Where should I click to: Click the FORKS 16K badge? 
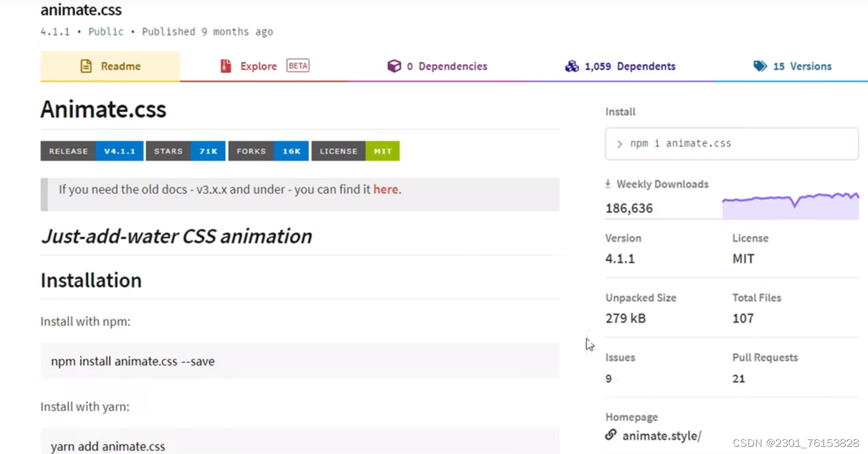pyautogui.click(x=268, y=151)
